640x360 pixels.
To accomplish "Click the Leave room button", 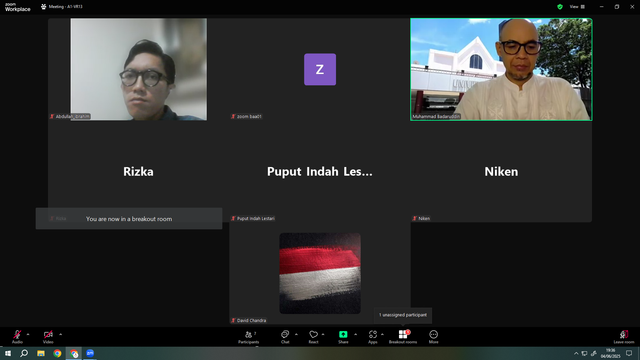I will click(624, 337).
